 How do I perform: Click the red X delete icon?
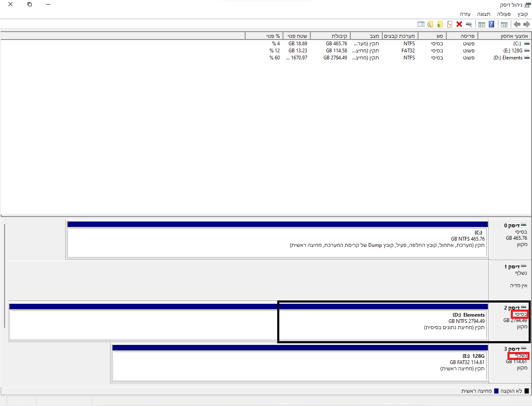click(459, 25)
